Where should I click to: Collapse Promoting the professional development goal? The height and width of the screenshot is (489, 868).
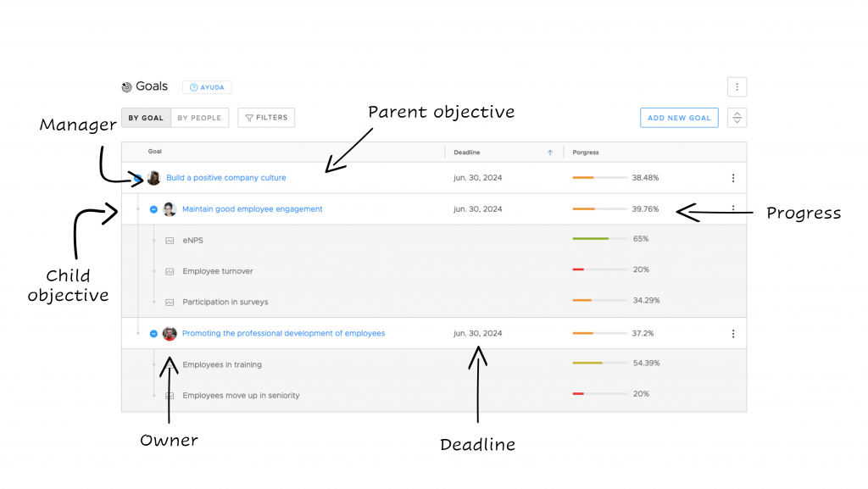pyautogui.click(x=154, y=334)
